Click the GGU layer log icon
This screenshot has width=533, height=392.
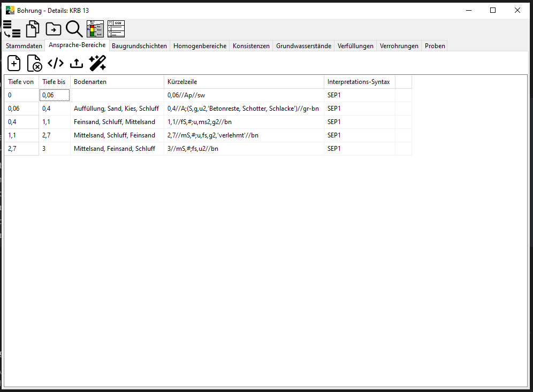click(116, 29)
